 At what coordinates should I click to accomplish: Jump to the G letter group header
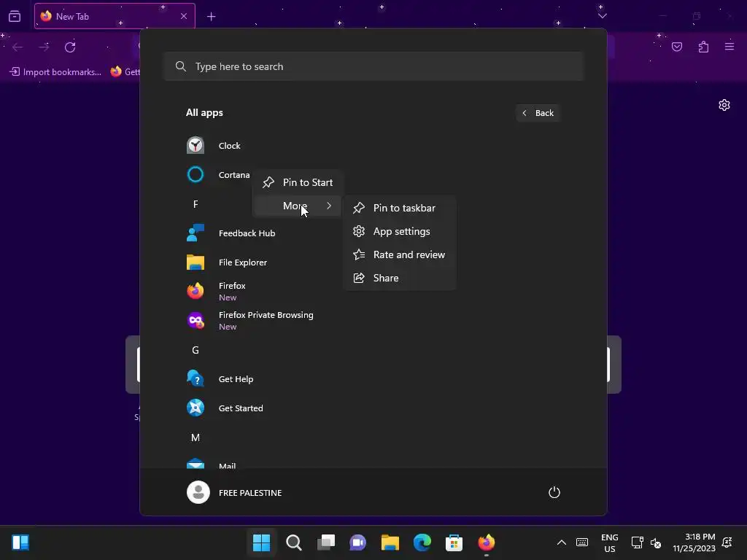[x=196, y=350]
